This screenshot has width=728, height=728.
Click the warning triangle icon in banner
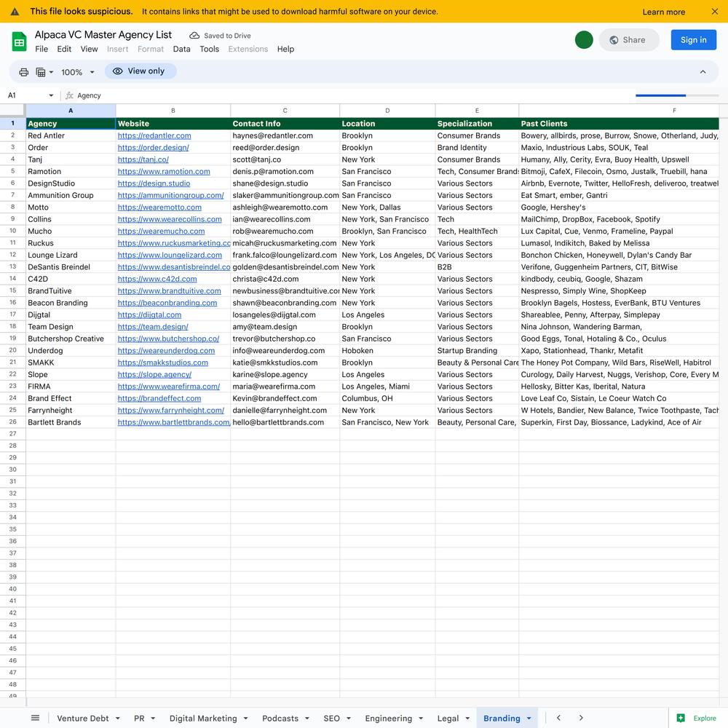click(x=15, y=12)
